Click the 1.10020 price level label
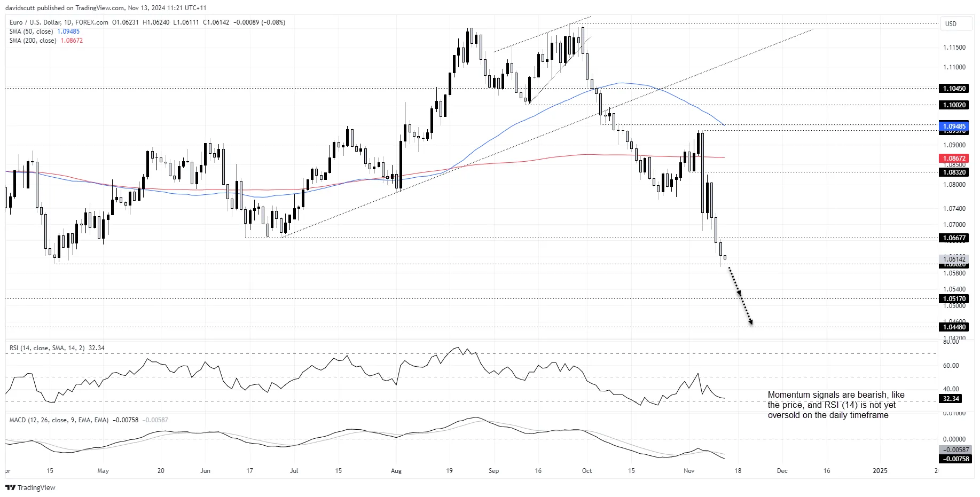Image resolution: width=980 pixels, height=497 pixels. pos(954,105)
